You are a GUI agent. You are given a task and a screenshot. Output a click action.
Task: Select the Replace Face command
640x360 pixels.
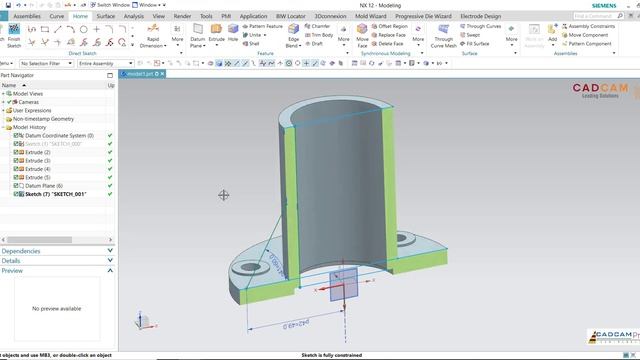click(389, 35)
